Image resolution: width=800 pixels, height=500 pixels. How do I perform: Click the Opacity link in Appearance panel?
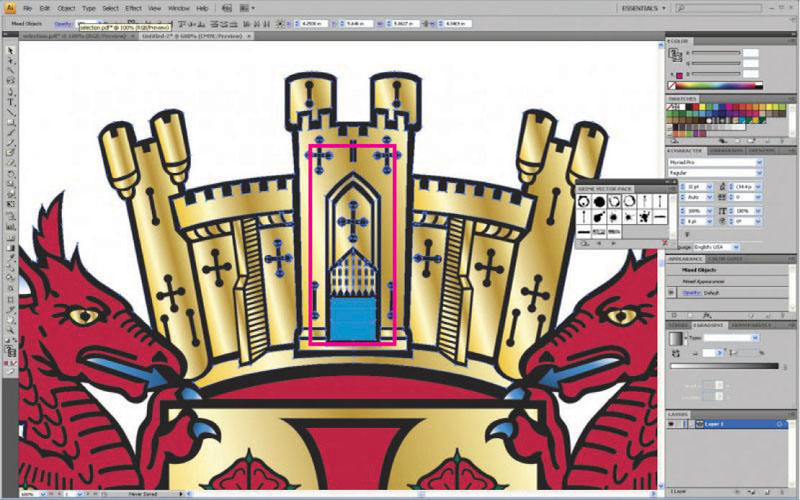coord(692,293)
